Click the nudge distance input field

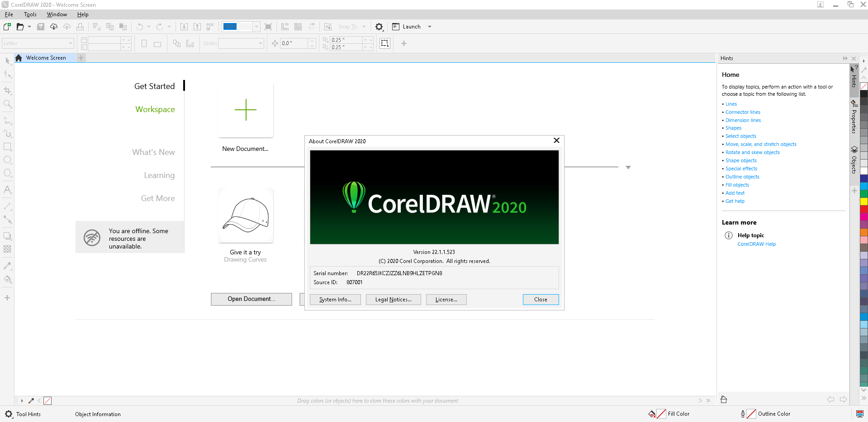pyautogui.click(x=294, y=43)
